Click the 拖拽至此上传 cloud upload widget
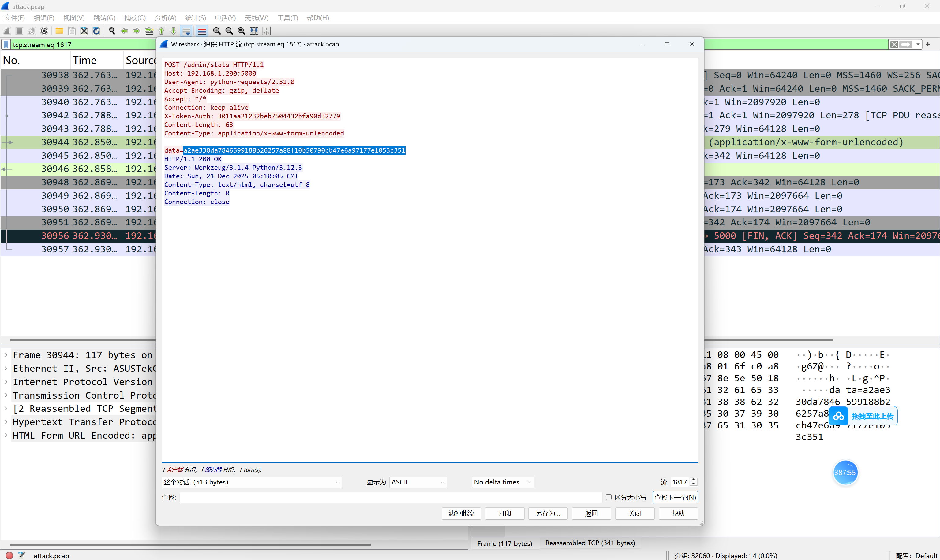This screenshot has height=560, width=940. pos(863,416)
